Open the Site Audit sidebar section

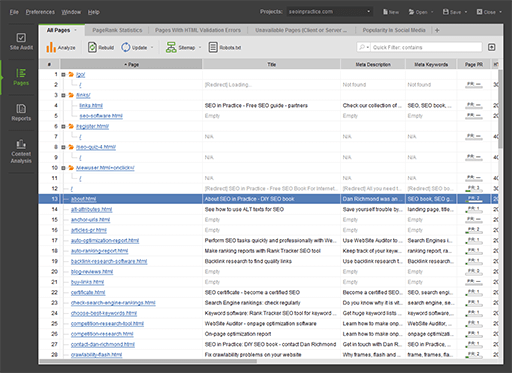(21, 41)
